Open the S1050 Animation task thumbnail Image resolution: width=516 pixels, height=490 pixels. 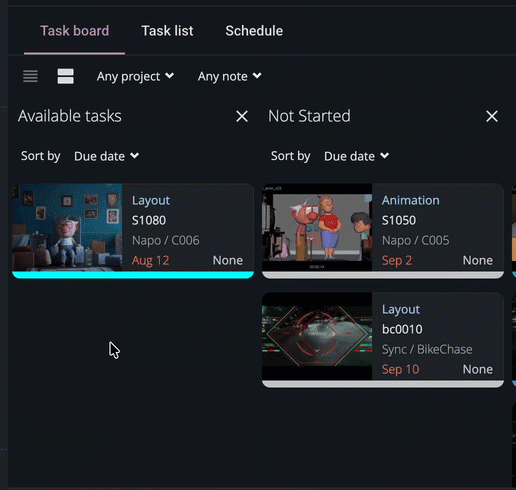tap(317, 227)
